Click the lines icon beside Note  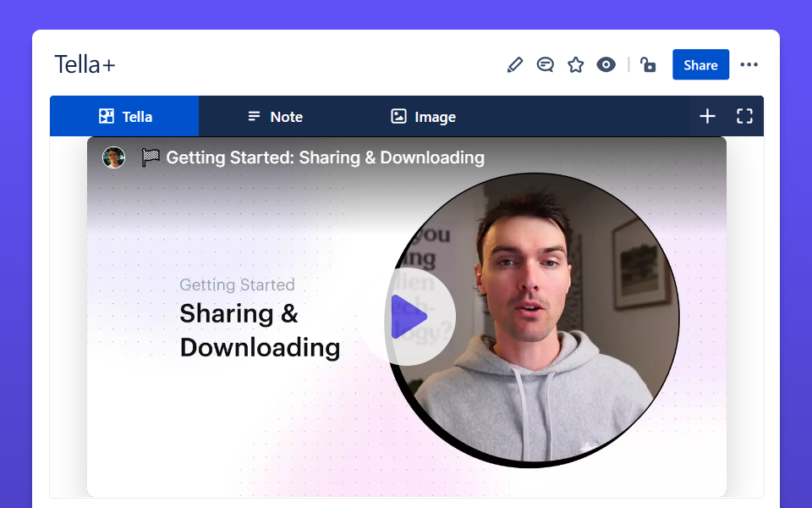[x=254, y=117]
